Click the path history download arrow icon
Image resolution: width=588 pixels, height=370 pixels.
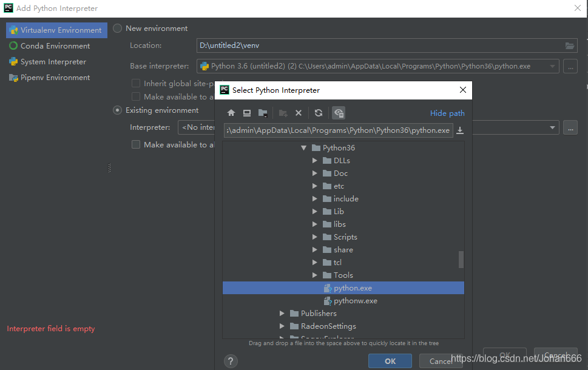[460, 130]
